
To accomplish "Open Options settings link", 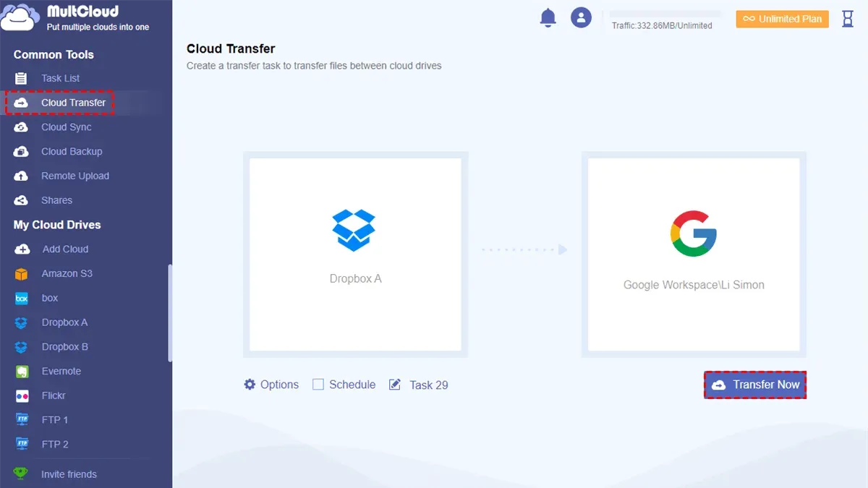I will 279,385.
